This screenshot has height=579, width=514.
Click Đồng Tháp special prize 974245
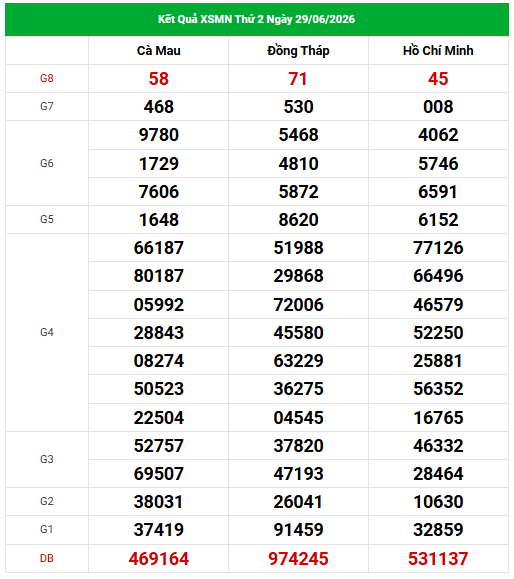pos(298,559)
